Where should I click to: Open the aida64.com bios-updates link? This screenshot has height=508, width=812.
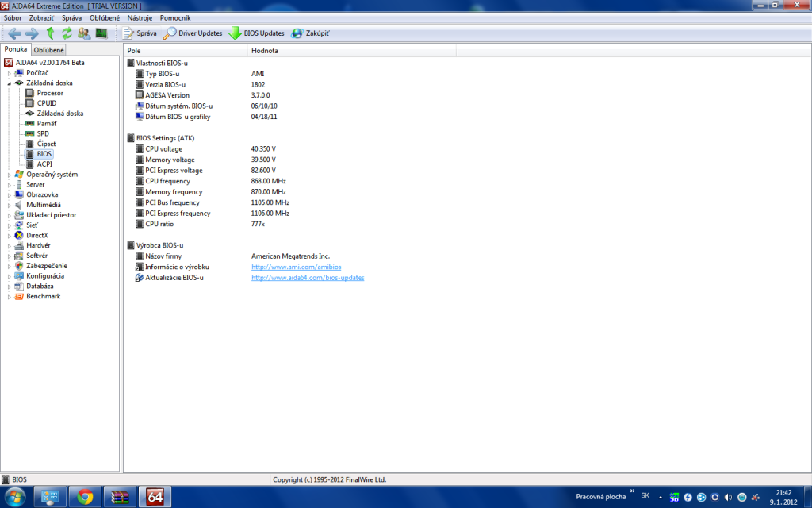coord(308,278)
